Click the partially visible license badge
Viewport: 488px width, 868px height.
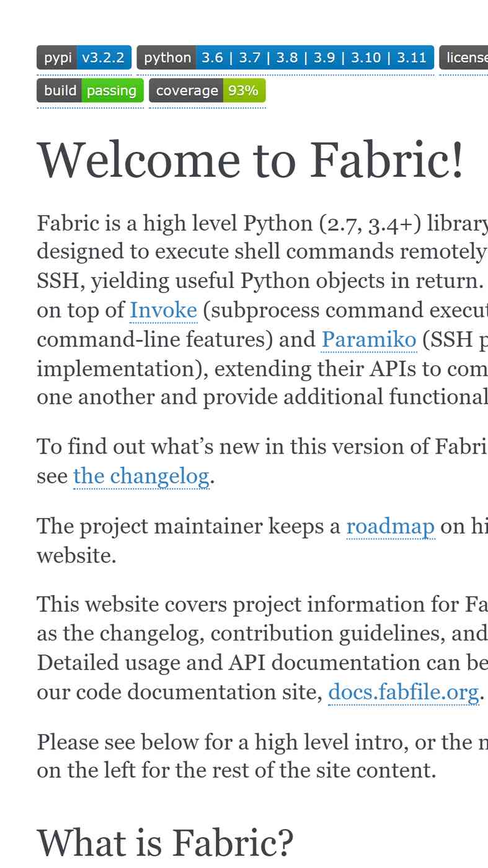point(464,58)
